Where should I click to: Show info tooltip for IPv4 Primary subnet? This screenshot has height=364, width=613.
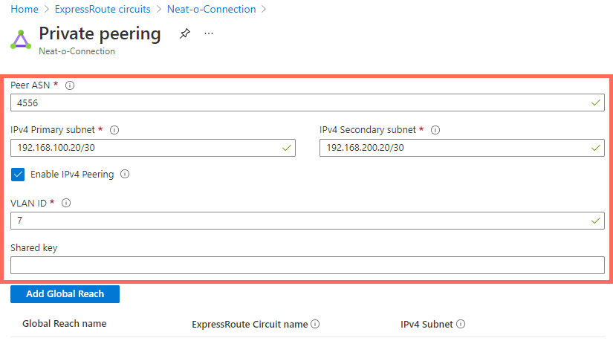pyautogui.click(x=114, y=130)
